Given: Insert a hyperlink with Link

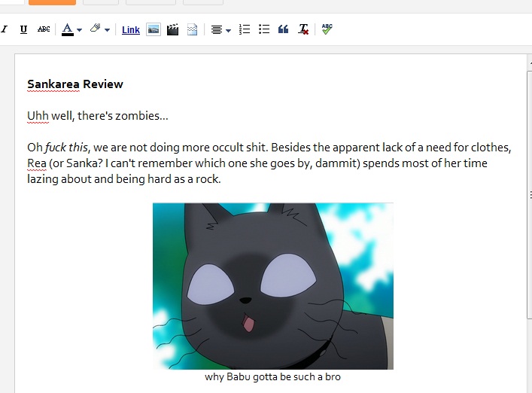Looking at the screenshot, I should coord(131,30).
